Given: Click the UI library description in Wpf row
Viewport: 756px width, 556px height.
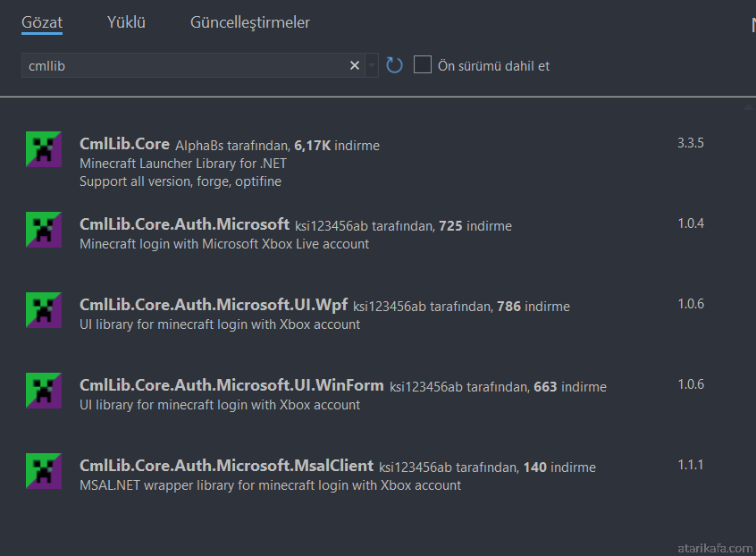Looking at the screenshot, I should 220,325.
